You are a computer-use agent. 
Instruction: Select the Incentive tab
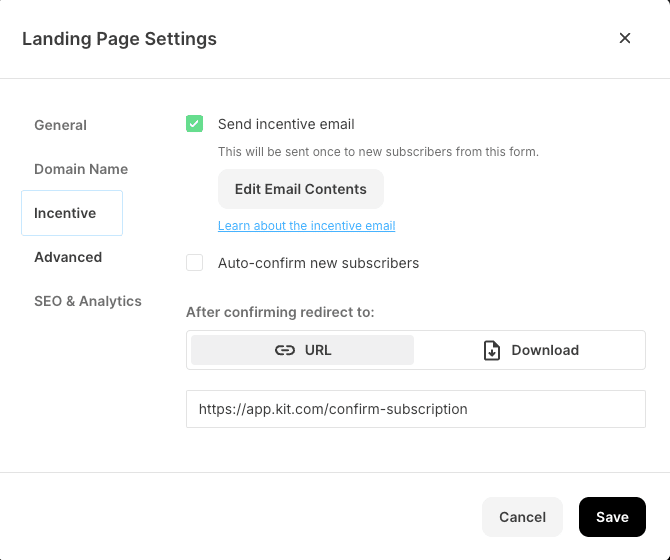72,213
